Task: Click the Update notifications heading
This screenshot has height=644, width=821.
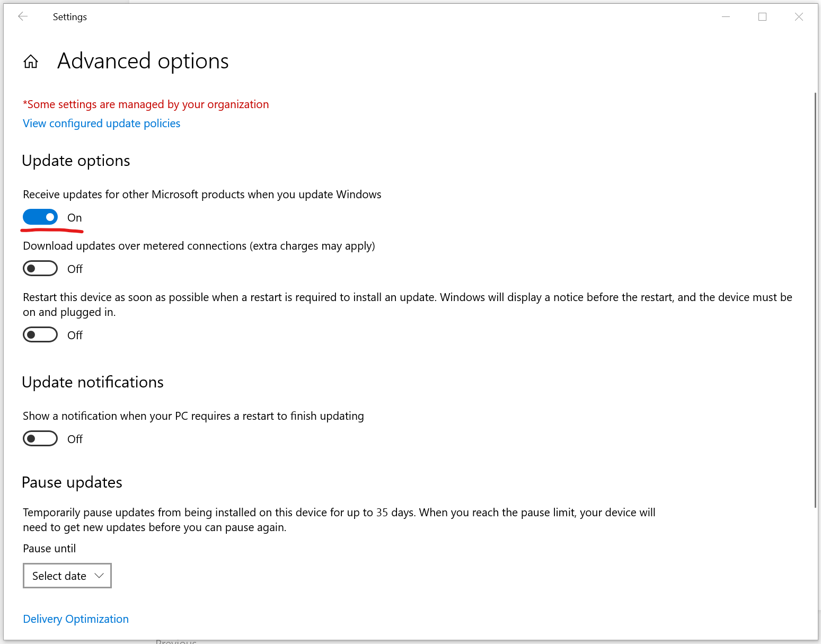Action: click(x=93, y=382)
